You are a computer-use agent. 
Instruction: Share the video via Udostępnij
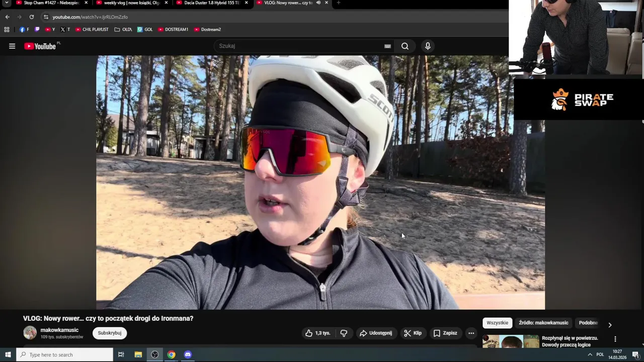click(376, 333)
